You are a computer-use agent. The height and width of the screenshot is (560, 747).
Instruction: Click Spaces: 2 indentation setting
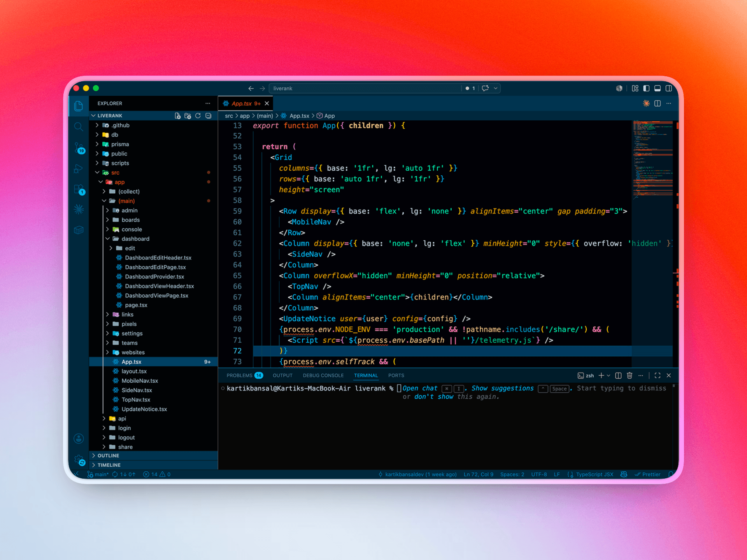tap(512, 474)
